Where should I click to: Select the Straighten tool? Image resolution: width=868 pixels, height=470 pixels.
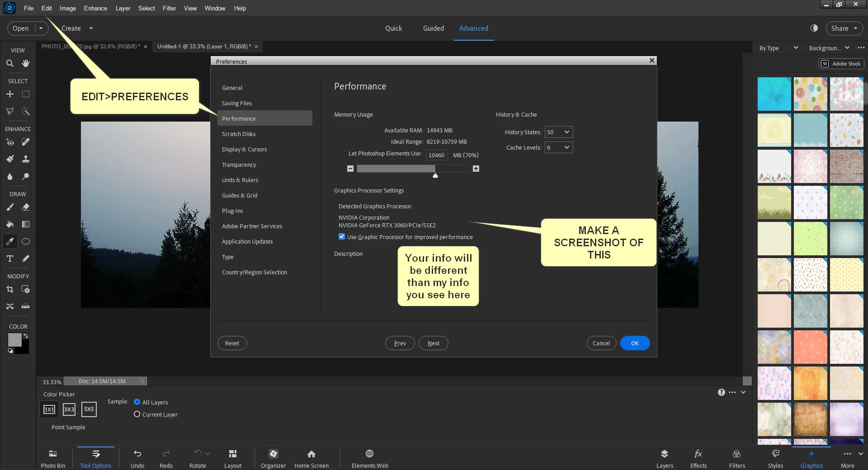point(26,306)
